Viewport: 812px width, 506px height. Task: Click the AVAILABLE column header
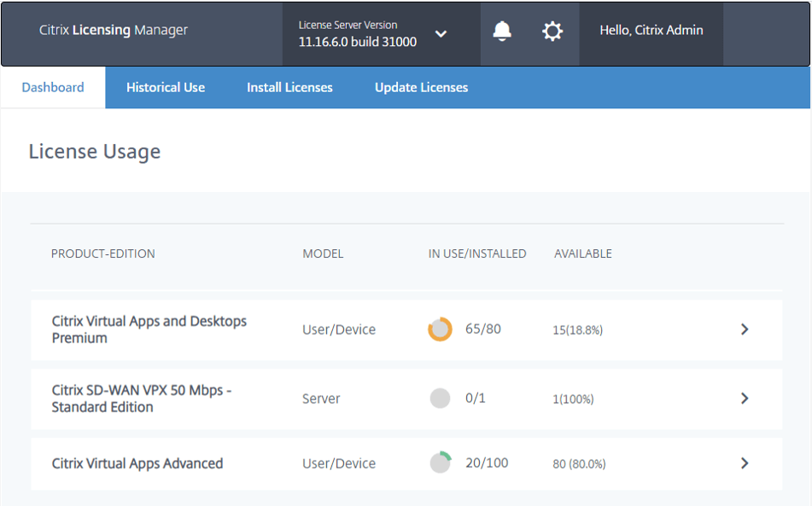tap(583, 253)
